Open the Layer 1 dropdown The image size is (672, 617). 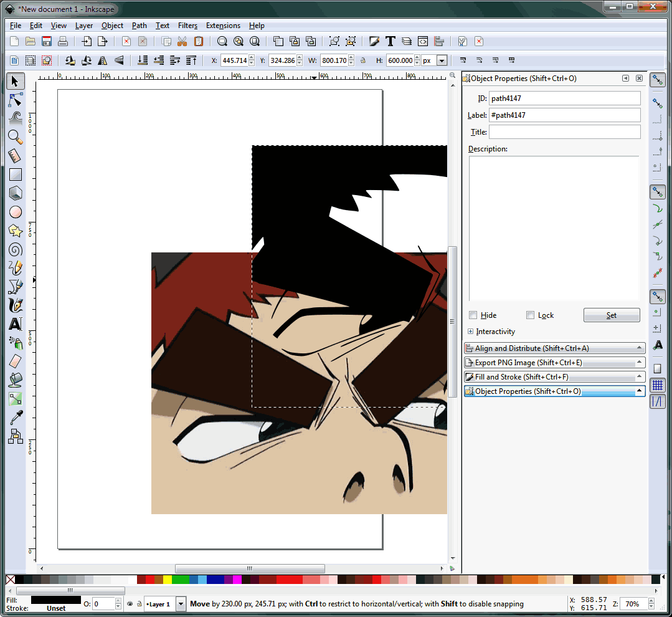(181, 604)
